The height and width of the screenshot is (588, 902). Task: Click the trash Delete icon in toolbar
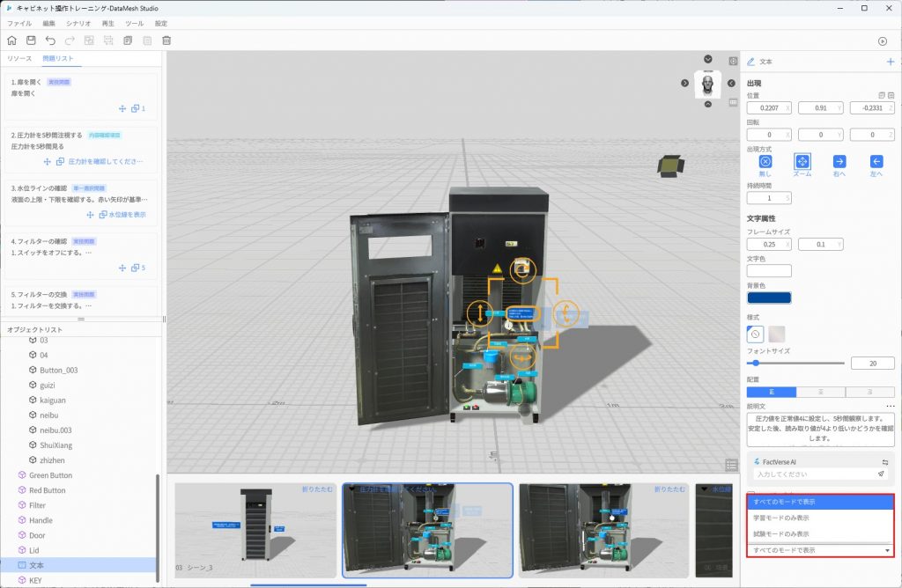click(166, 40)
